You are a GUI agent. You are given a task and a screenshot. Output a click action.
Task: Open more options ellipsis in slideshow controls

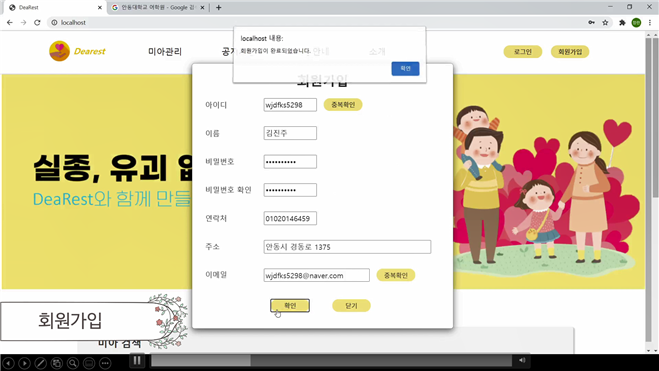click(105, 363)
